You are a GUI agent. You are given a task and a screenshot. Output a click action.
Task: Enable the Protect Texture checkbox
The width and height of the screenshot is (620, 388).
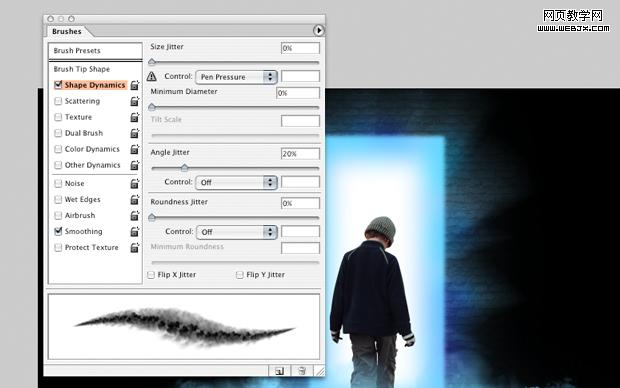(58, 248)
